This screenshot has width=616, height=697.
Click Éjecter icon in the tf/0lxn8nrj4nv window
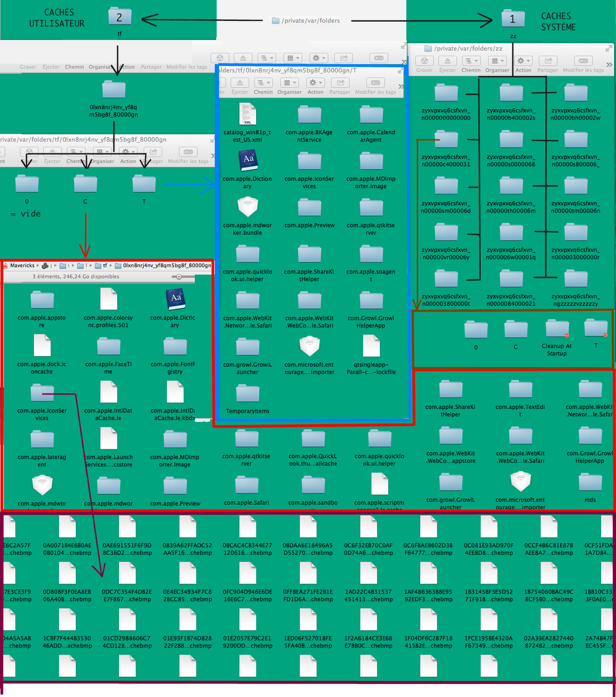pyautogui.click(x=53, y=152)
